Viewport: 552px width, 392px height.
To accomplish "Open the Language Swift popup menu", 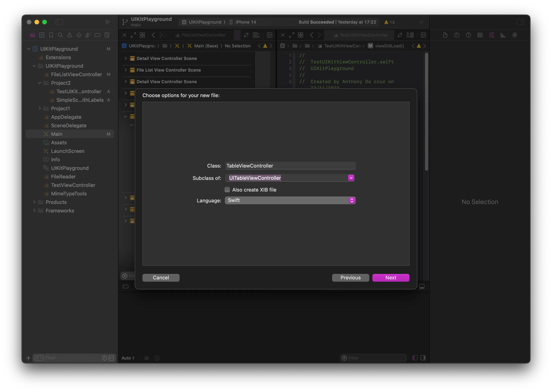I will click(290, 200).
